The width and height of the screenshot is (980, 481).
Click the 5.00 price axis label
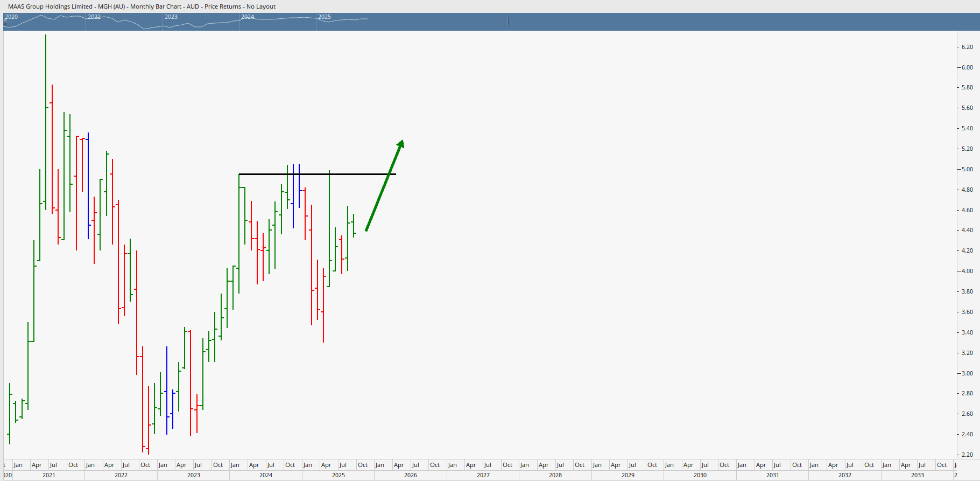(967, 169)
